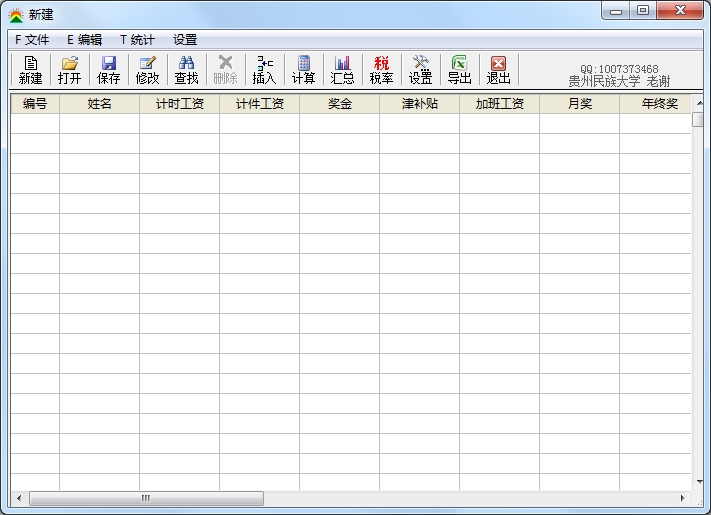This screenshot has width=711, height=515.
Task: Click the 加班工资 column header
Action: (500, 104)
